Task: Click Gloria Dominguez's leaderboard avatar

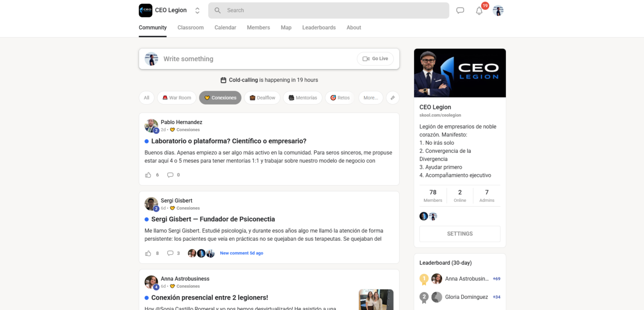Action: (436, 297)
